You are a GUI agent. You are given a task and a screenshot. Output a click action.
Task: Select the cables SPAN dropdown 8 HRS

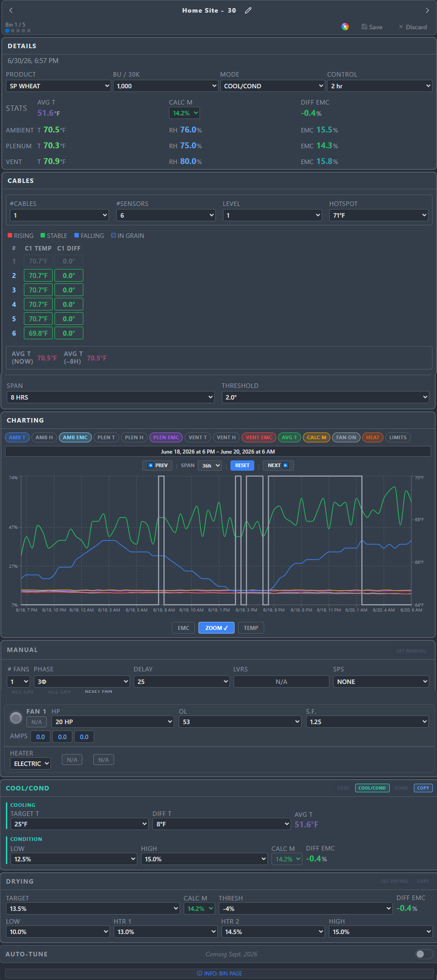110,397
